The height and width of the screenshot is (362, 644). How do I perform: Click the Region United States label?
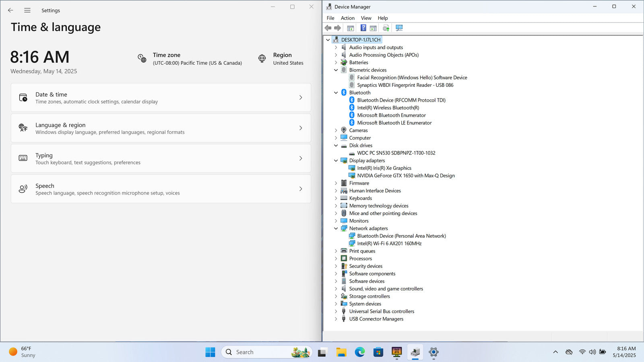[x=288, y=59]
